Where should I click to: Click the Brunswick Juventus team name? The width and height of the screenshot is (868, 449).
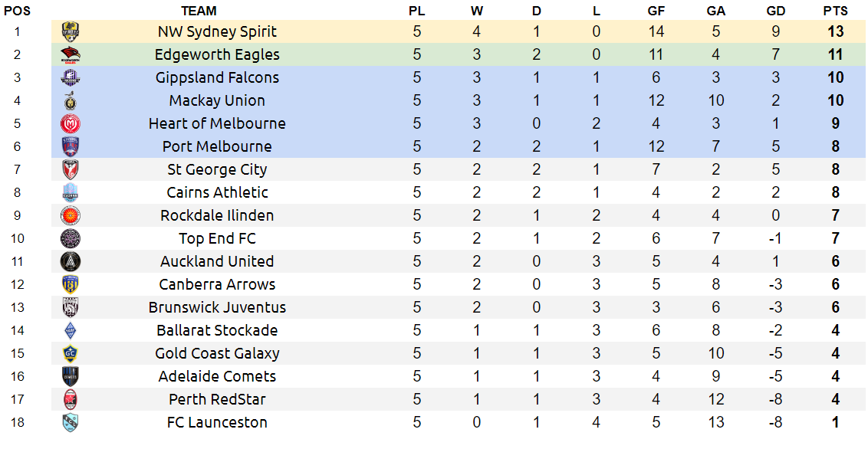tap(217, 307)
